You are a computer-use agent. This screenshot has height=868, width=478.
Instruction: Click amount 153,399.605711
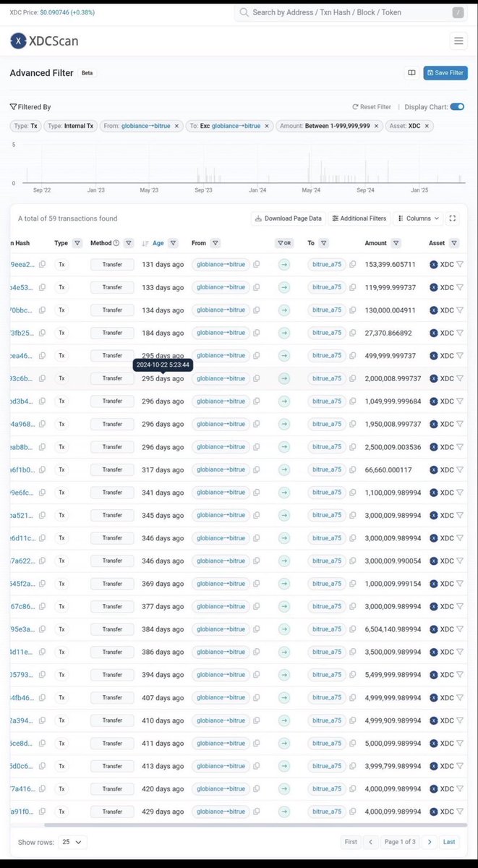click(x=390, y=265)
